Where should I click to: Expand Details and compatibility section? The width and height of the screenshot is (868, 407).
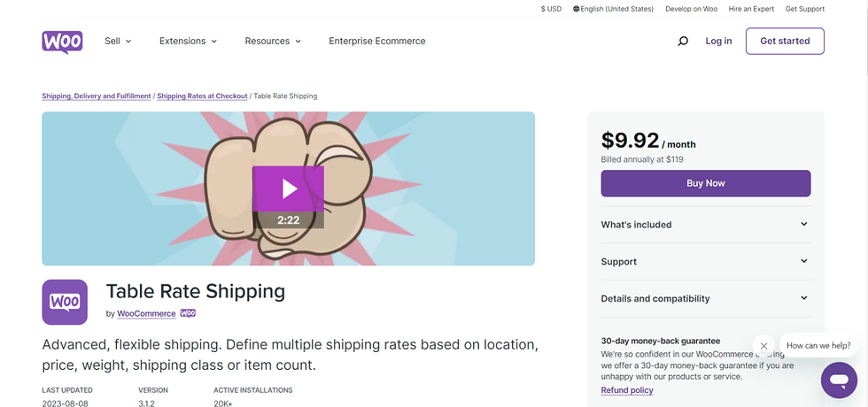click(705, 299)
